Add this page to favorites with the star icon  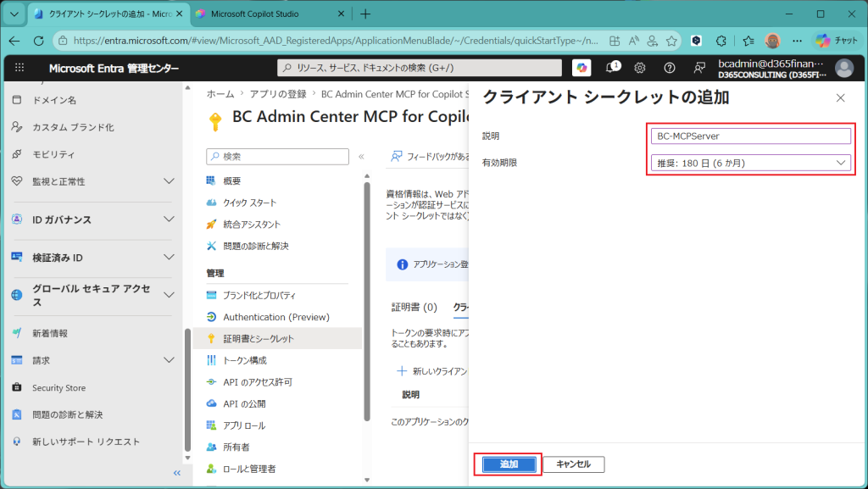click(671, 41)
